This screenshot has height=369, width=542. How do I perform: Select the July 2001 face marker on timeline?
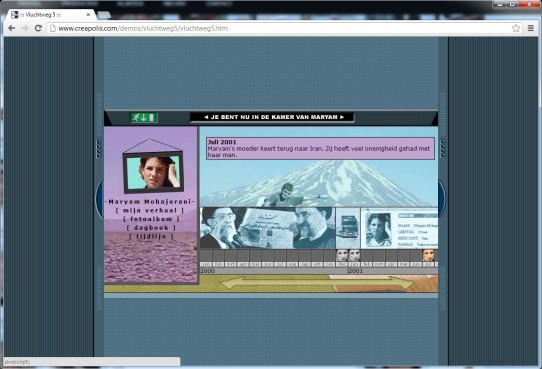click(428, 255)
